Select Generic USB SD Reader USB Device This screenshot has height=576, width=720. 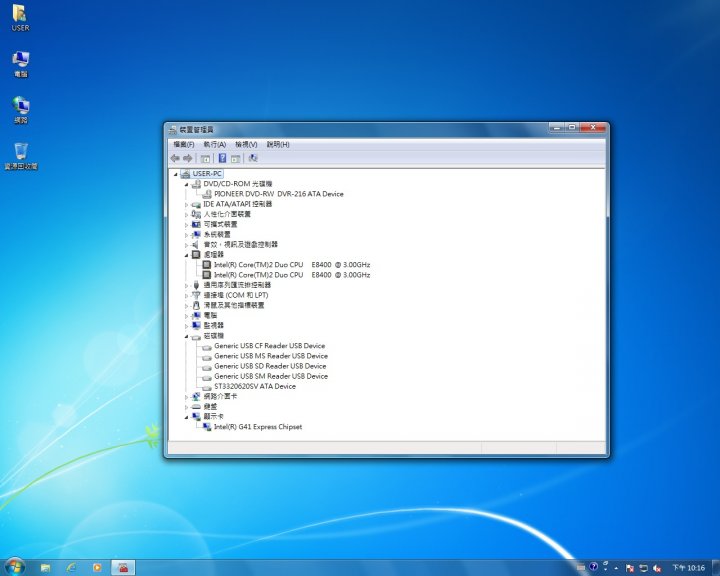270,366
